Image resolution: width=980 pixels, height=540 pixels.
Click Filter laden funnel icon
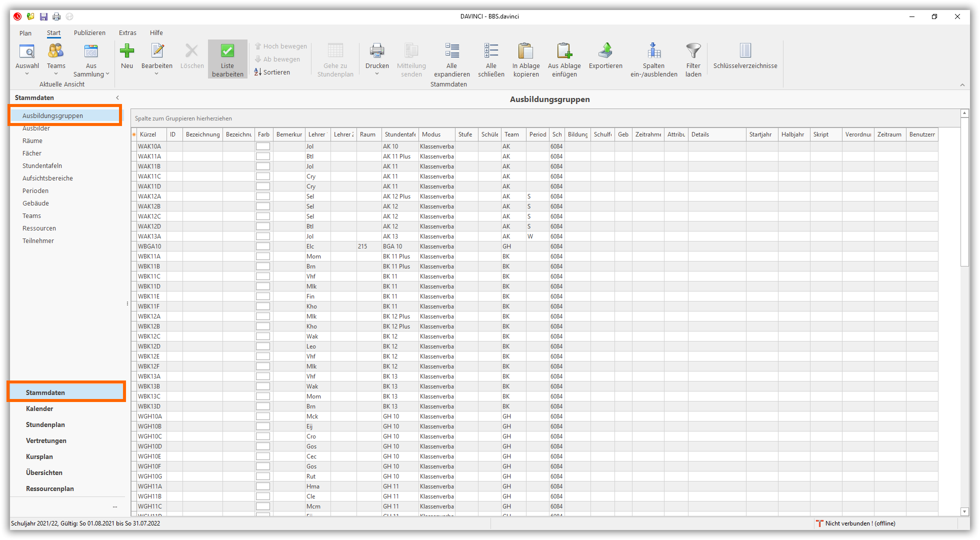coord(693,51)
